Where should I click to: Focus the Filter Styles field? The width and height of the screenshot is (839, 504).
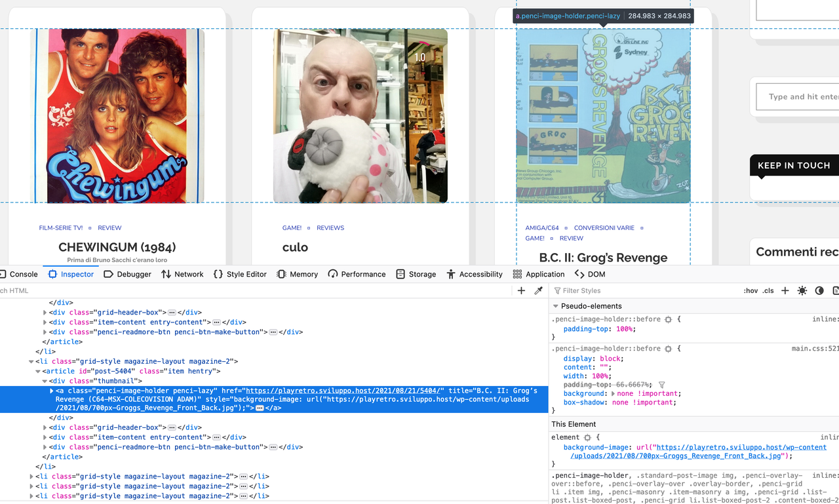point(646,290)
